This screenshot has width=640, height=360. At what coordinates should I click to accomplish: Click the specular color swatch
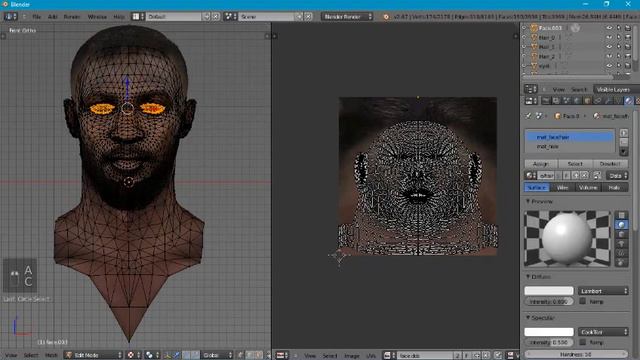tap(549, 331)
